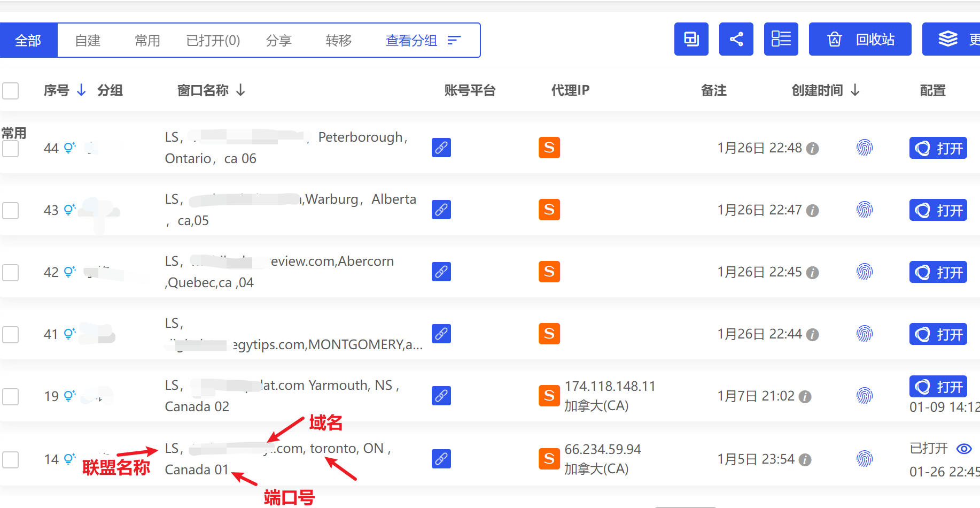This screenshot has width=980, height=508.
Task: Switch to the 自建 tab
Action: [88, 41]
